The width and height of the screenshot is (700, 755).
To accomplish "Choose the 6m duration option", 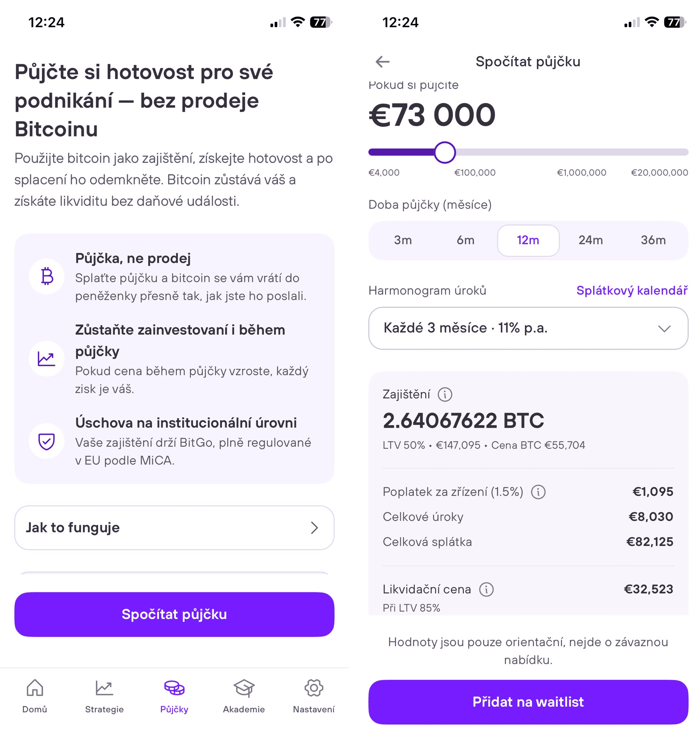I will 465,240.
